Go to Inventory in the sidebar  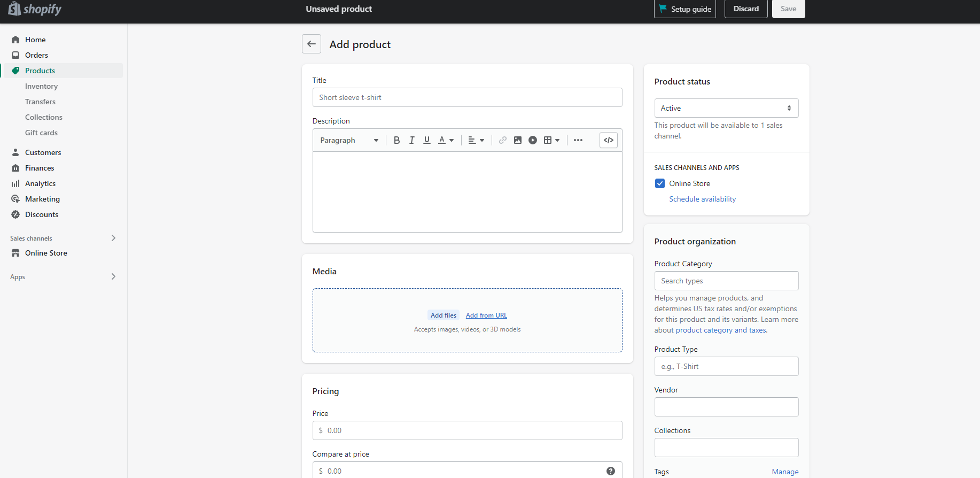tap(41, 86)
